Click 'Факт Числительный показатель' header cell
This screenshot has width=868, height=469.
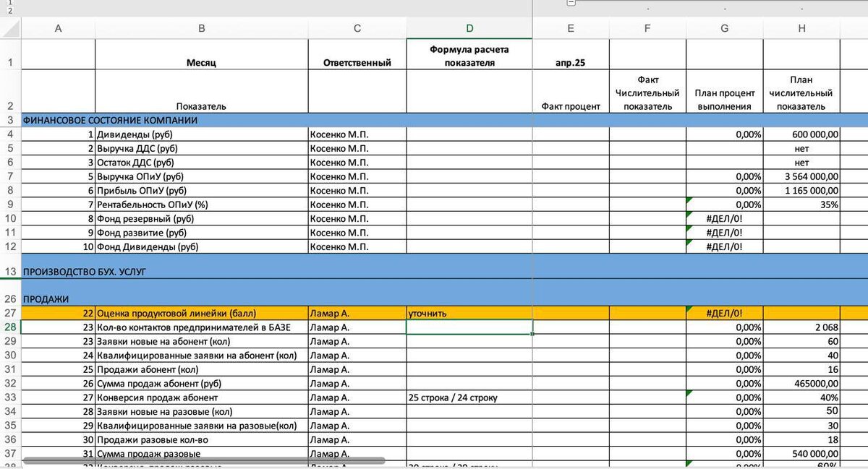[x=648, y=91]
